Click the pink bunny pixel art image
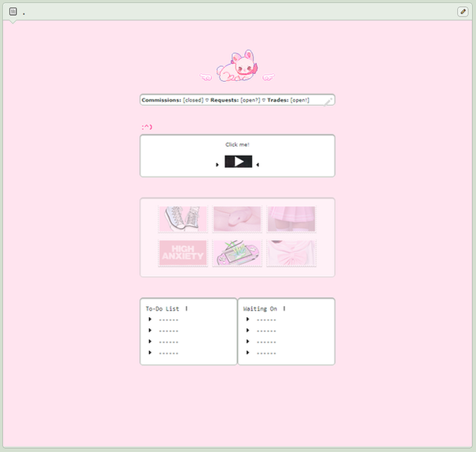476x452 pixels. point(238,65)
